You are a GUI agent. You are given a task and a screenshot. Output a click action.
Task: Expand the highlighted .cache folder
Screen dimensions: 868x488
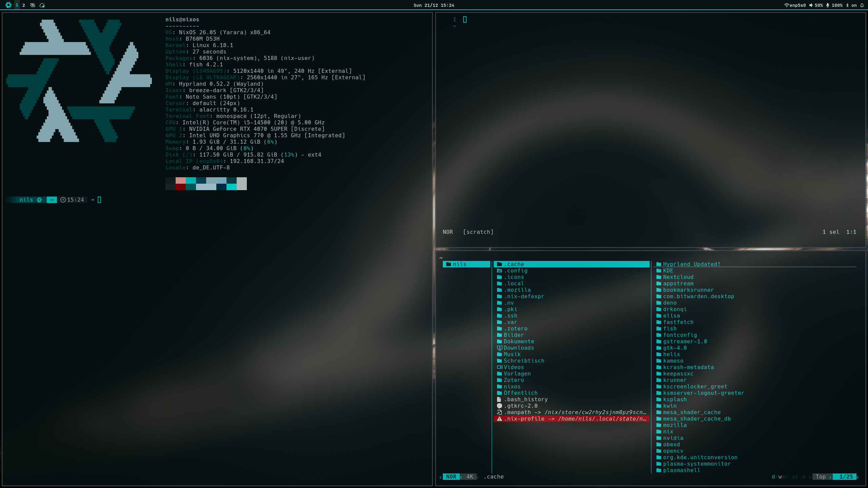pos(514,264)
